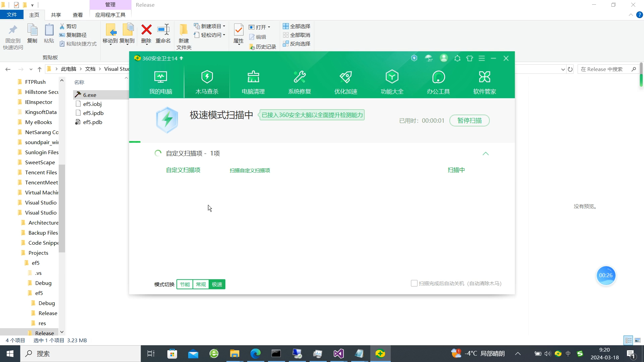Click 复制 copy icon in ribbon
The height and width of the screenshot is (362, 644).
[32, 34]
